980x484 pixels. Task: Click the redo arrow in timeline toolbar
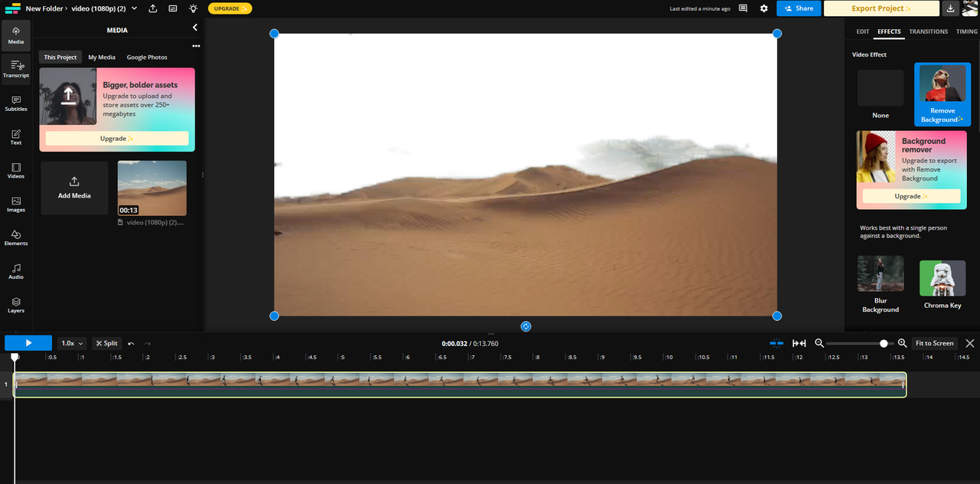pyautogui.click(x=148, y=344)
